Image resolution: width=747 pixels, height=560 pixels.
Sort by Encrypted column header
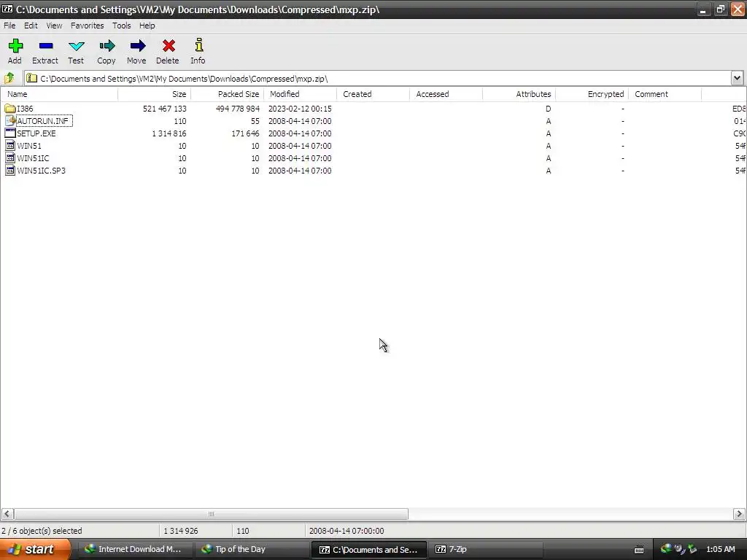coord(592,94)
